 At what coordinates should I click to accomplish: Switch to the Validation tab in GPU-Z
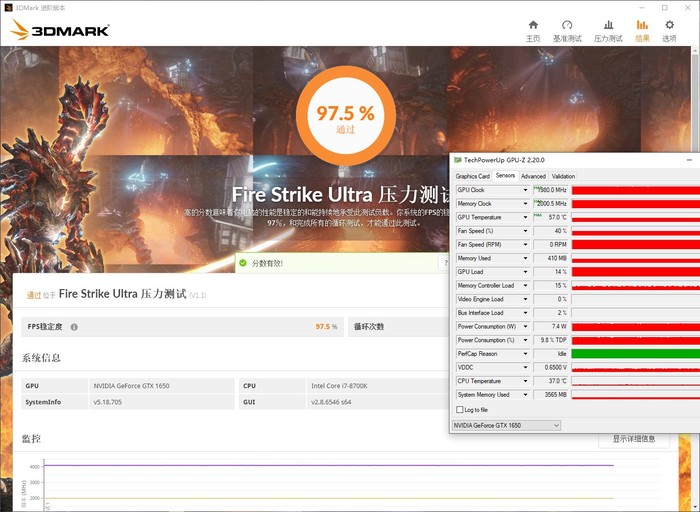(563, 176)
